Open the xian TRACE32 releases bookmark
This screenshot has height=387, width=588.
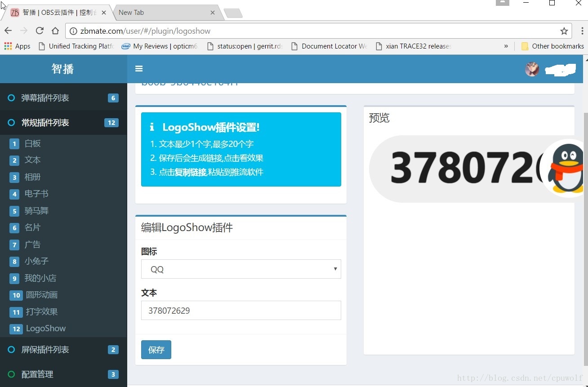(414, 46)
